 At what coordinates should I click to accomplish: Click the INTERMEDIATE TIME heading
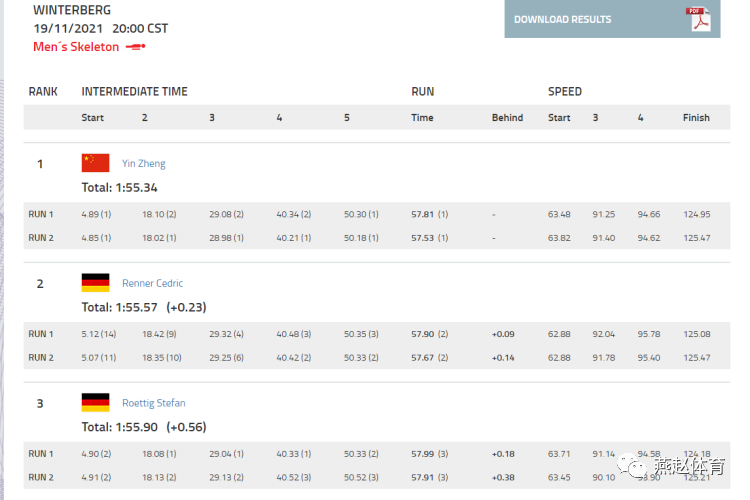click(134, 91)
